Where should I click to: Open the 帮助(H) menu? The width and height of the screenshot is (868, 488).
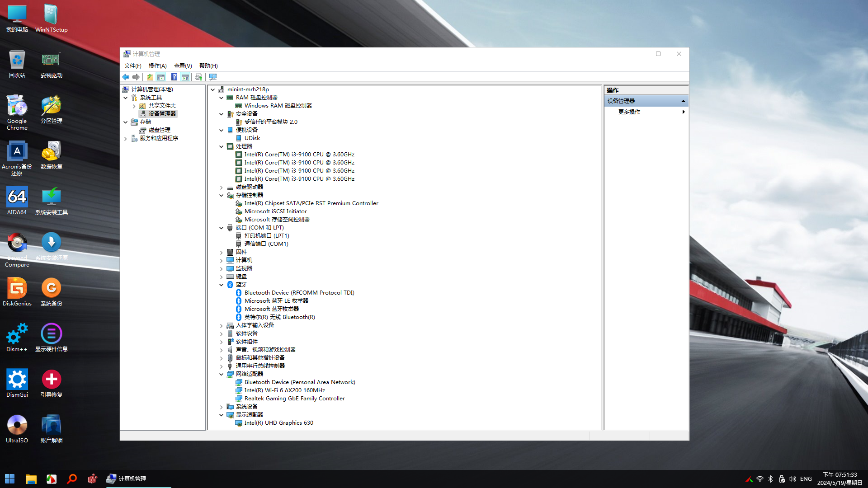tap(208, 66)
